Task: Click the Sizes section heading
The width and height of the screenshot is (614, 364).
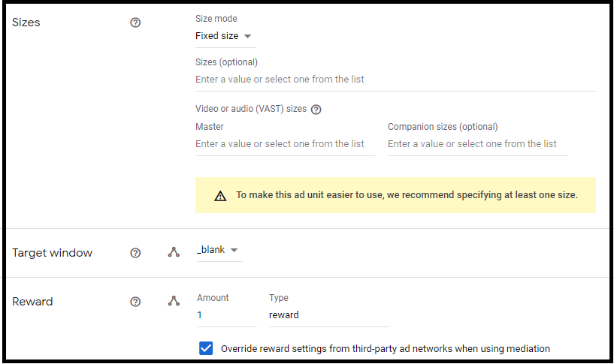Action: 26,23
